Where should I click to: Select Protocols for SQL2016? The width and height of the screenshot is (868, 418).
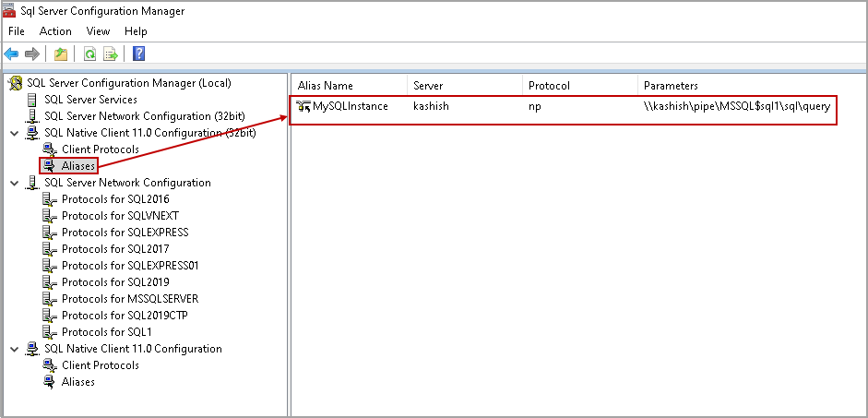point(115,199)
